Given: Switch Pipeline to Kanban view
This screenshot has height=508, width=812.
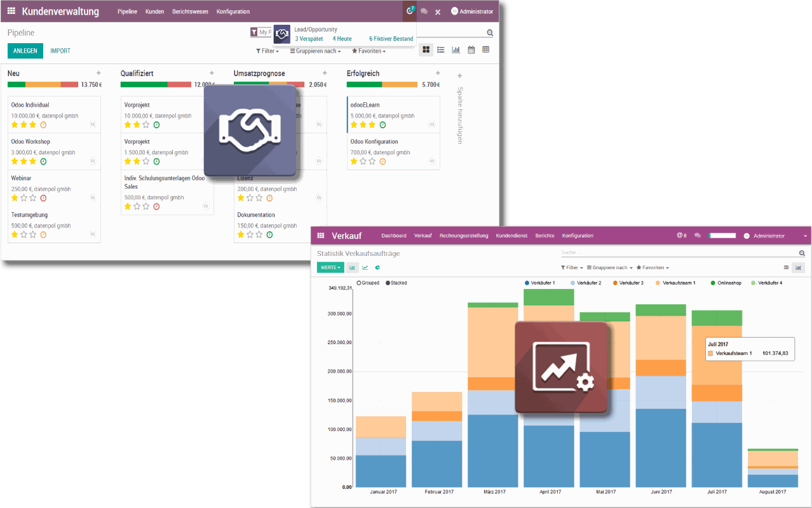Looking at the screenshot, I should (x=426, y=50).
